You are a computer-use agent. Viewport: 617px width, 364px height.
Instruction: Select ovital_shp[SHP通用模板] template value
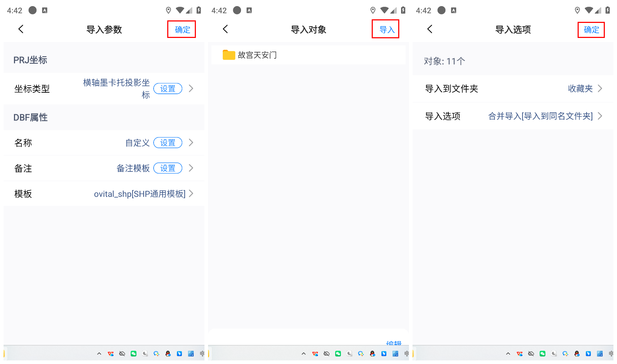point(140,194)
